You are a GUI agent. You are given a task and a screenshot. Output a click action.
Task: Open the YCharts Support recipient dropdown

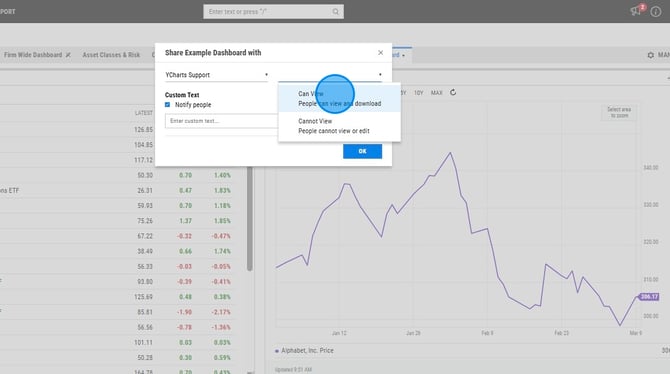[x=216, y=75]
